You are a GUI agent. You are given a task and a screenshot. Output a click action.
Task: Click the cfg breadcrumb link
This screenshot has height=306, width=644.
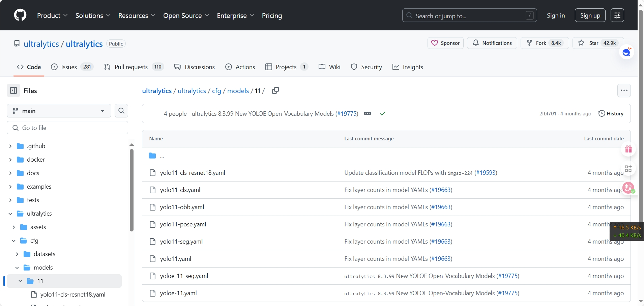pyautogui.click(x=216, y=91)
